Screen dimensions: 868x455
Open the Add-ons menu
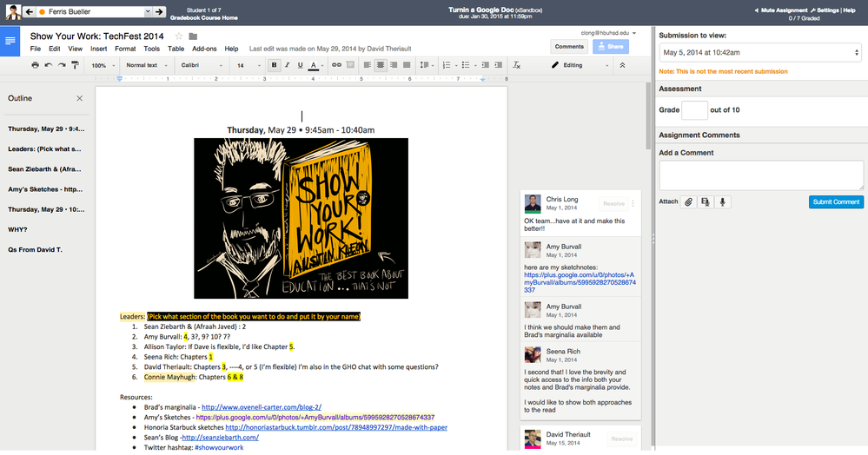pyautogui.click(x=204, y=49)
